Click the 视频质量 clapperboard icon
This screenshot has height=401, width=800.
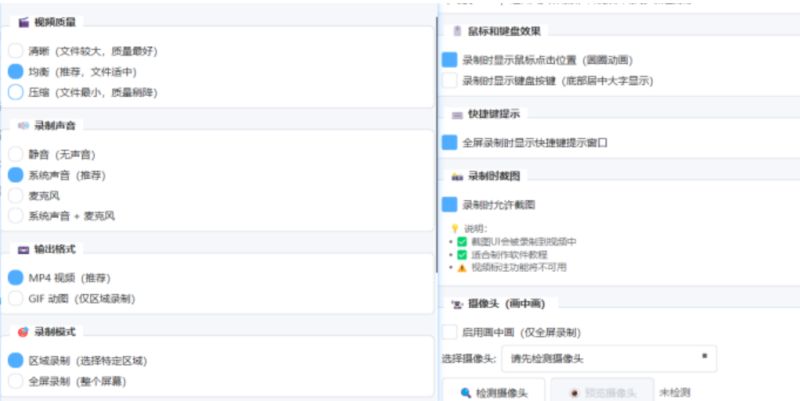coord(24,21)
